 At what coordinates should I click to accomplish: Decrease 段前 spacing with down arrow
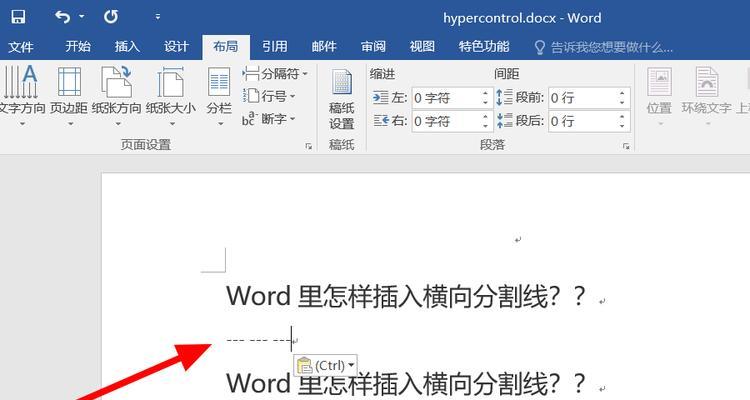tap(622, 102)
